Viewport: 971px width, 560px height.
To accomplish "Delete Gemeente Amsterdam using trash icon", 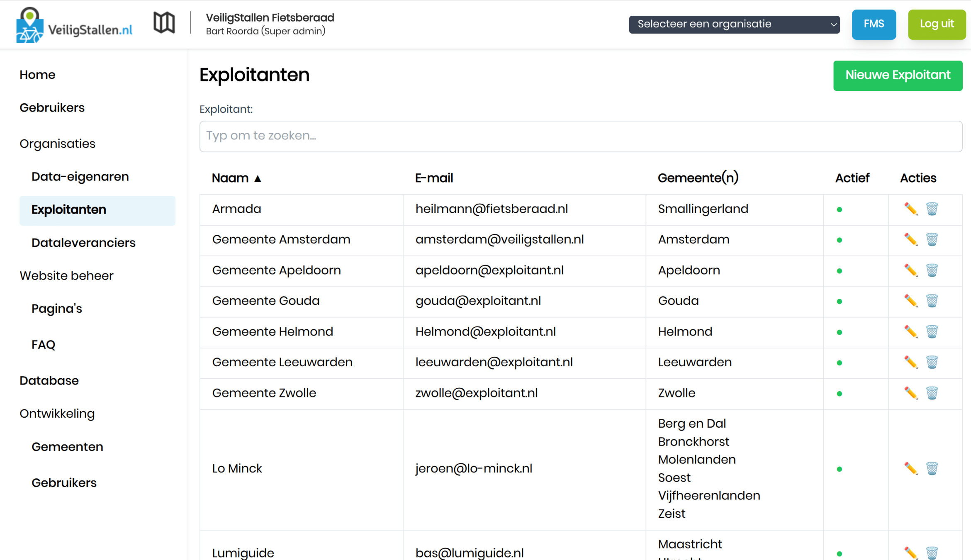I will click(932, 239).
